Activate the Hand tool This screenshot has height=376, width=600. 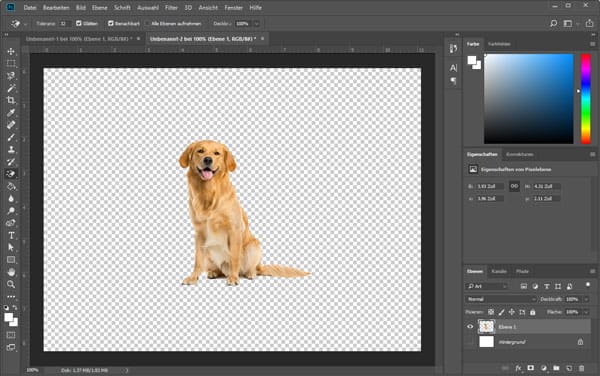click(11, 272)
